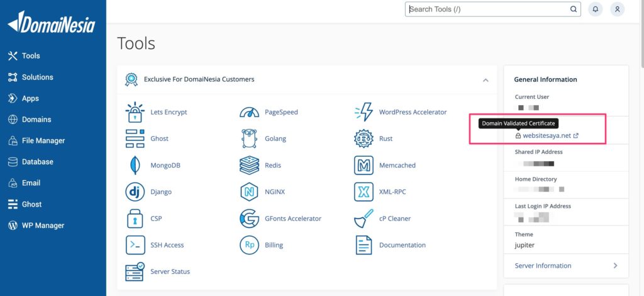Open the Golang gopher icon
Image resolution: width=644 pixels, height=296 pixels.
249,139
